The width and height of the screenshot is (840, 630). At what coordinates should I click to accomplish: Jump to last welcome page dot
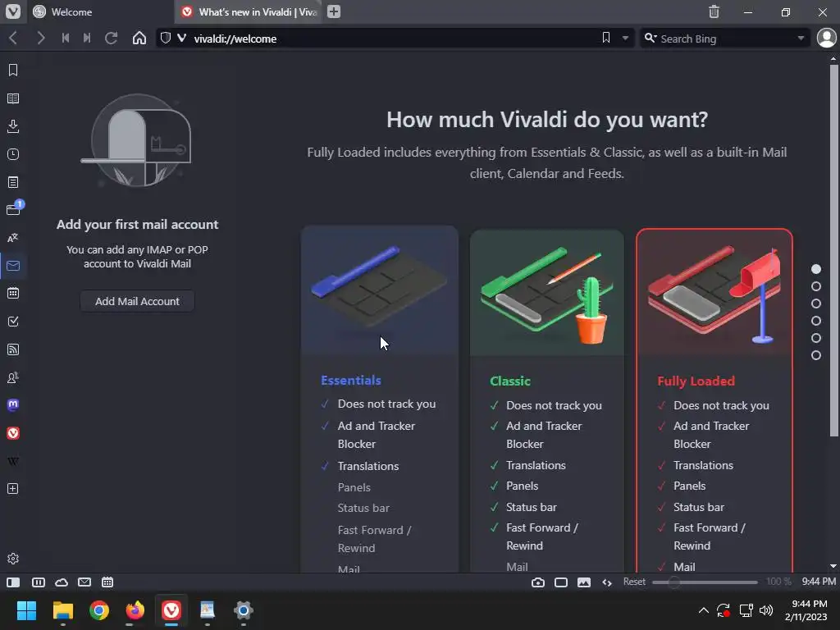coord(816,355)
